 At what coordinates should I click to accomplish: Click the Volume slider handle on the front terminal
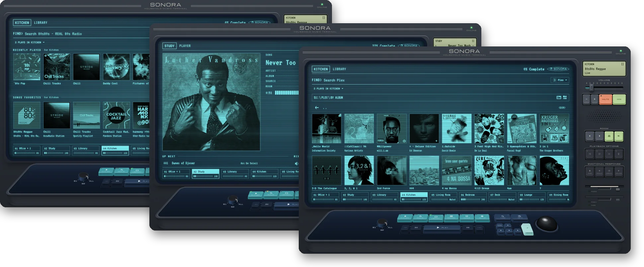pyautogui.click(x=592, y=87)
